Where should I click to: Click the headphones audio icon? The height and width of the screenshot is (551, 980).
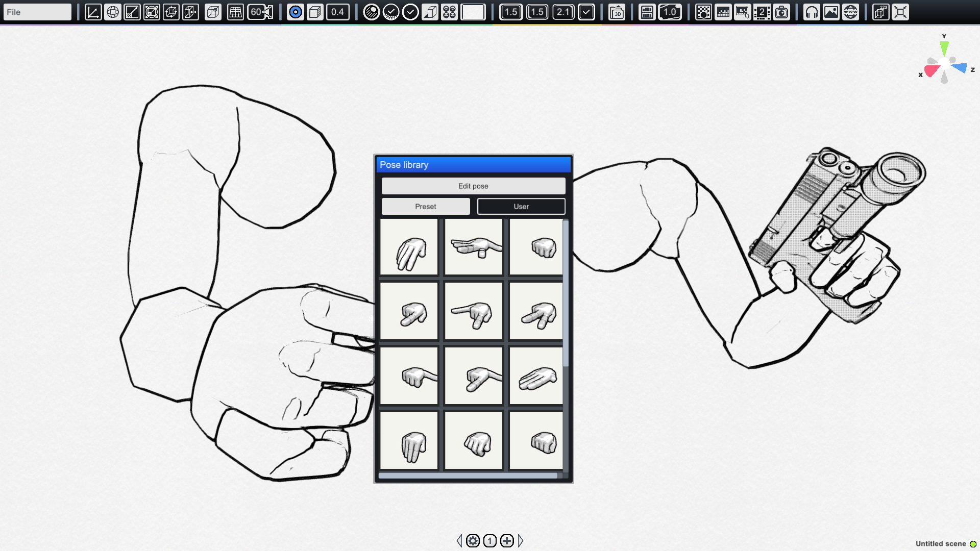[812, 12]
